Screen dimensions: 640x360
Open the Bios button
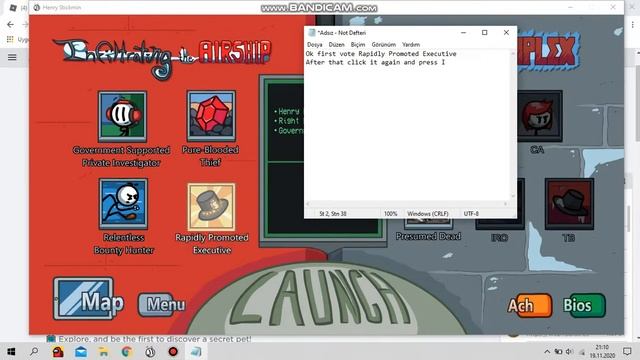(x=584, y=305)
